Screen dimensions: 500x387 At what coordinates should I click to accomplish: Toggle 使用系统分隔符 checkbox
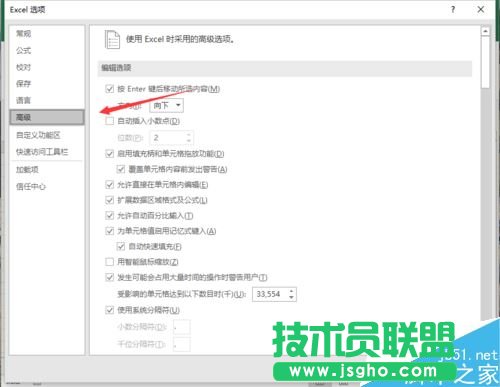point(109,310)
